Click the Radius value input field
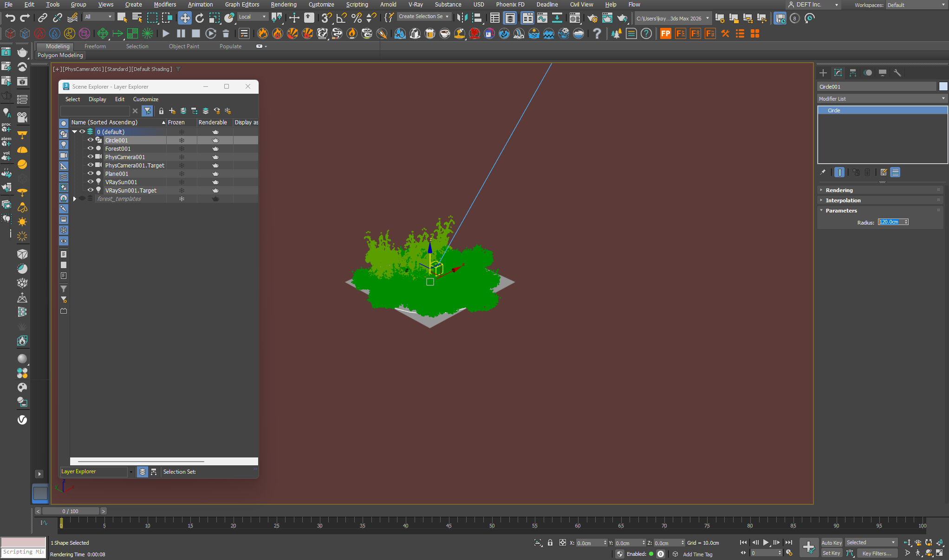This screenshot has height=560, width=949. tap(890, 222)
